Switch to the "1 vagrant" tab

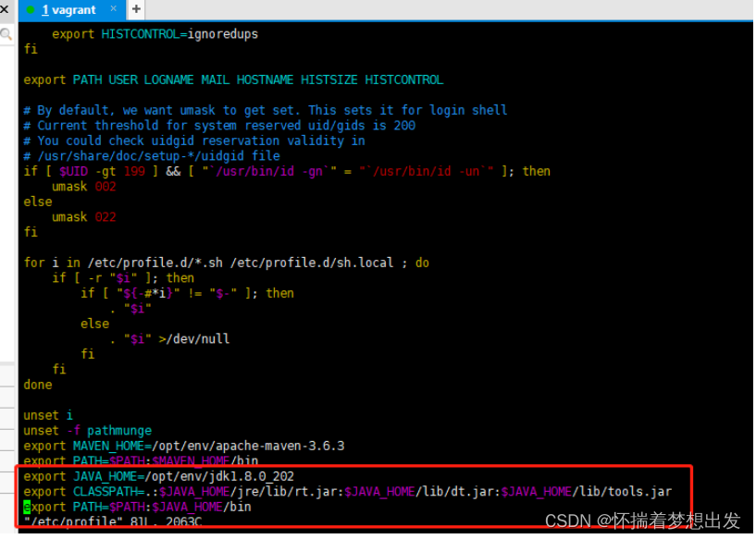click(69, 10)
